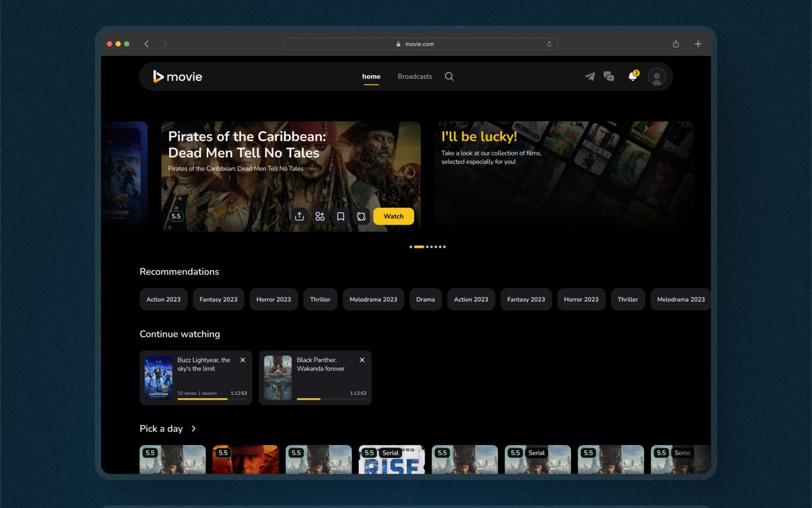Click the lock icon beside movie.com
This screenshot has width=812, height=508.
click(398, 44)
